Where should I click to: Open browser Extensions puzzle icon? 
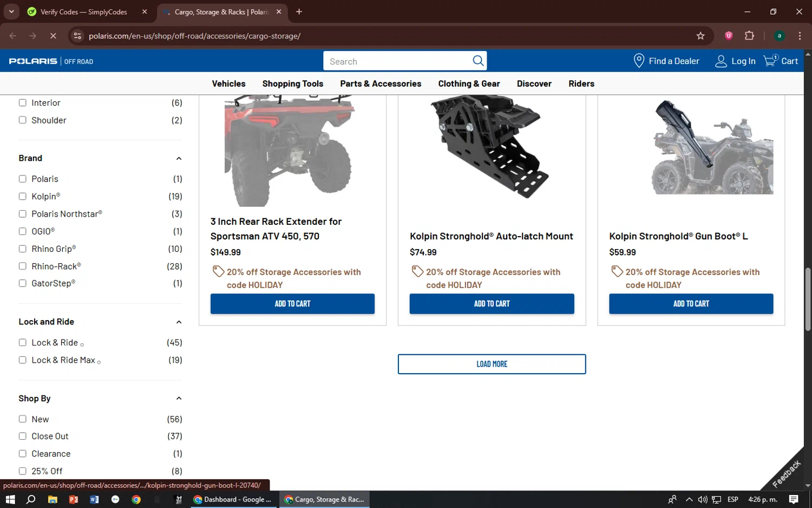coord(749,36)
